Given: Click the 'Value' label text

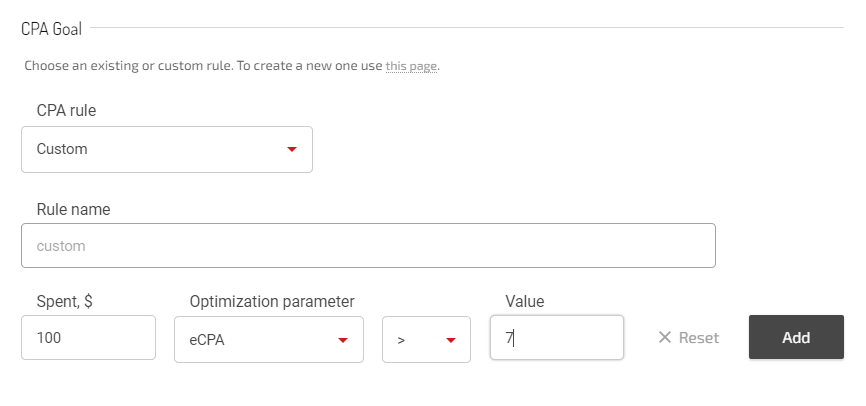Looking at the screenshot, I should (525, 302).
